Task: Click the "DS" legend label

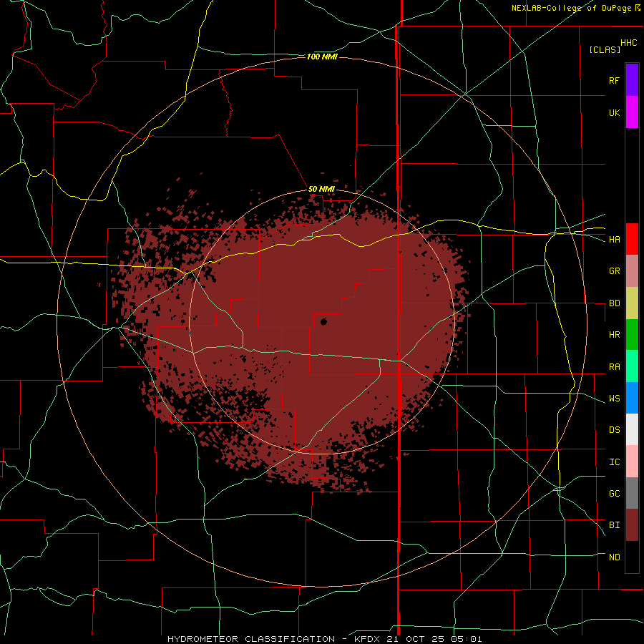Action: [614, 430]
